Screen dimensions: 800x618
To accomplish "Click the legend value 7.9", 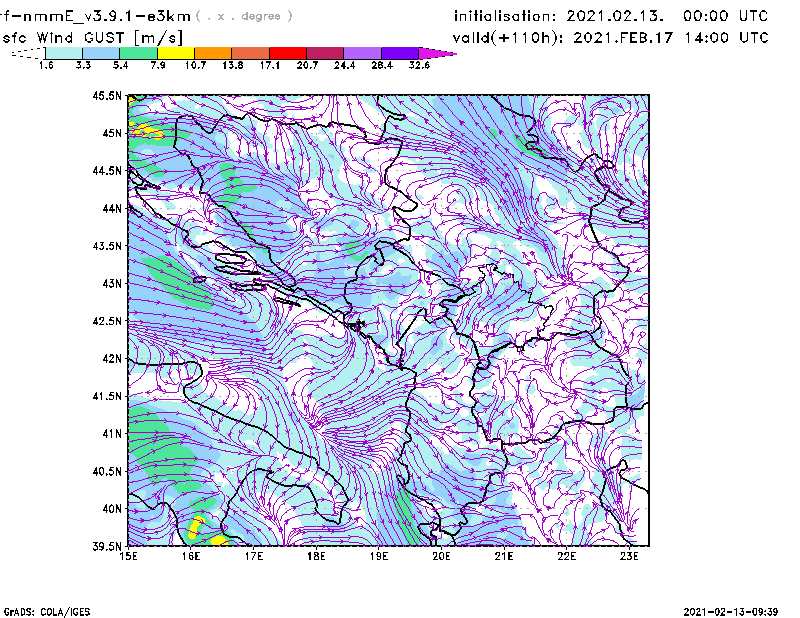I will [x=158, y=65].
